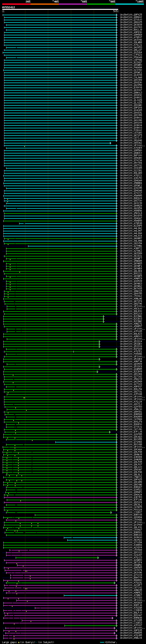Click the cyan =100char scale bar in legend
Image resolution: width=146 pixels, height=644 pixels.
pyautogui.click(x=102, y=642)
